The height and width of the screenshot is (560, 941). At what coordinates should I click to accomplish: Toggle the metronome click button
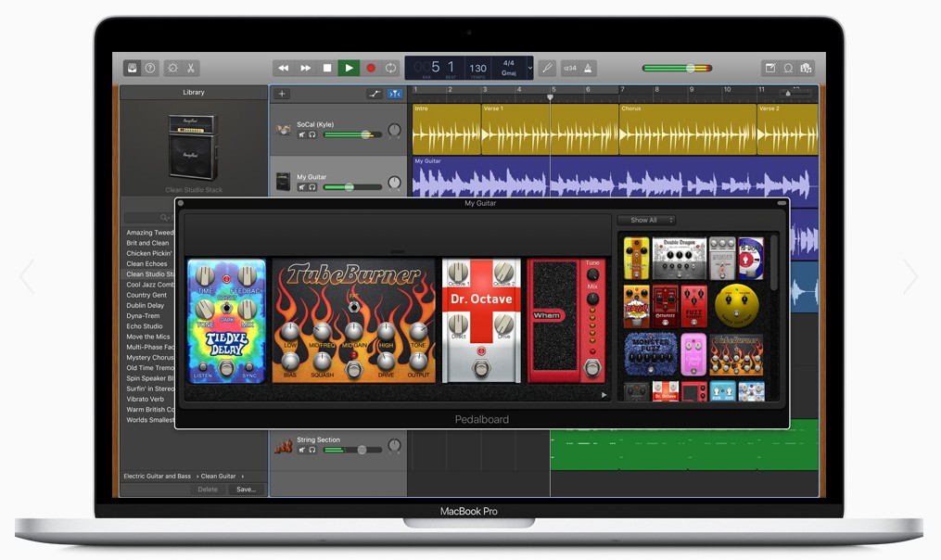588,68
